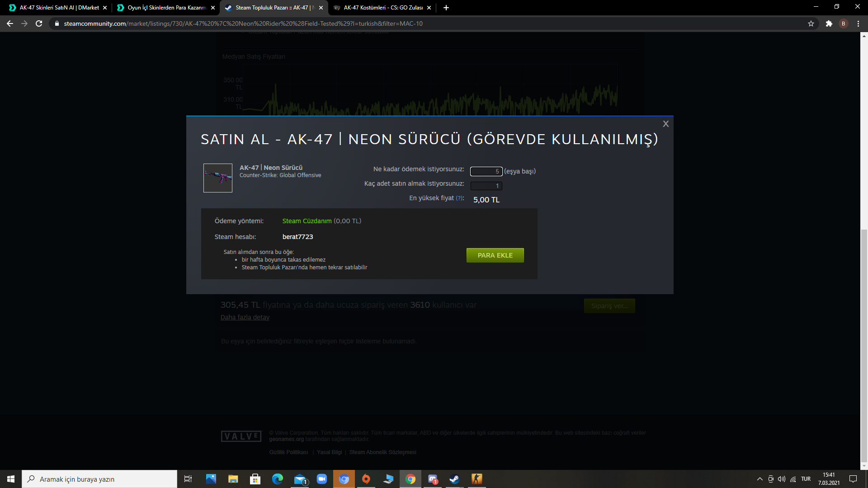Click the quantity input field
This screenshot has height=488, width=868.
point(486,186)
